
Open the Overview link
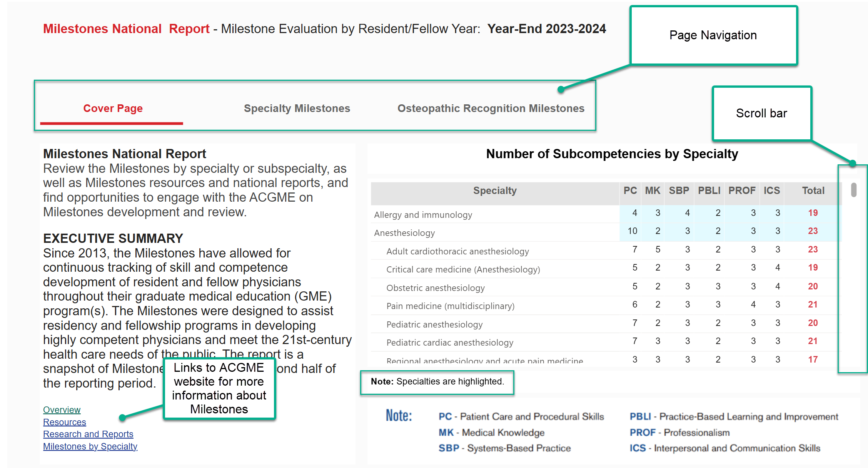click(x=62, y=410)
